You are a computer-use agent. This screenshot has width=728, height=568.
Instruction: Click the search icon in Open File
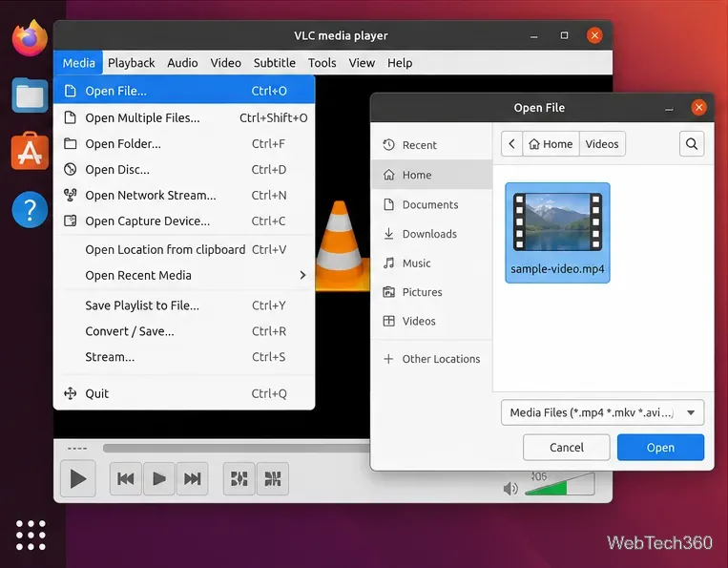[x=692, y=144]
